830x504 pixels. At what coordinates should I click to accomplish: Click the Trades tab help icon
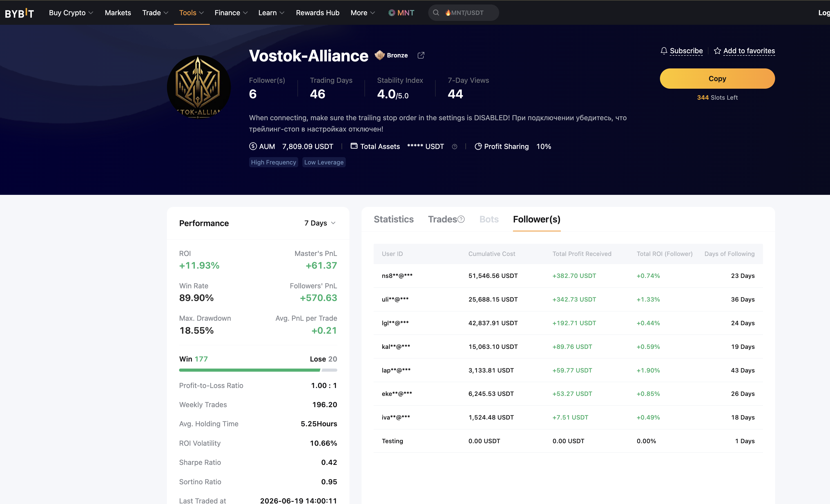click(461, 219)
